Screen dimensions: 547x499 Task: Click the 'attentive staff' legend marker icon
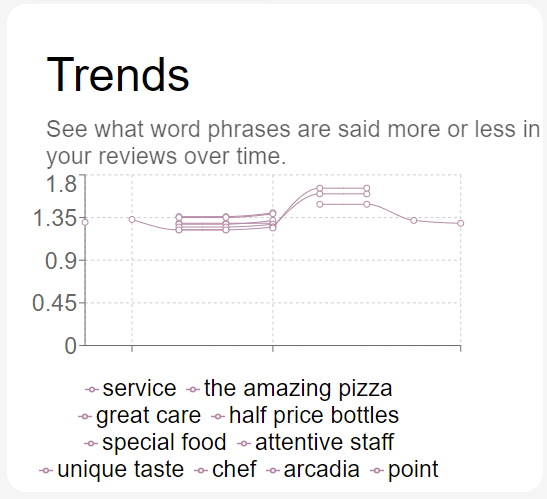coord(244,444)
